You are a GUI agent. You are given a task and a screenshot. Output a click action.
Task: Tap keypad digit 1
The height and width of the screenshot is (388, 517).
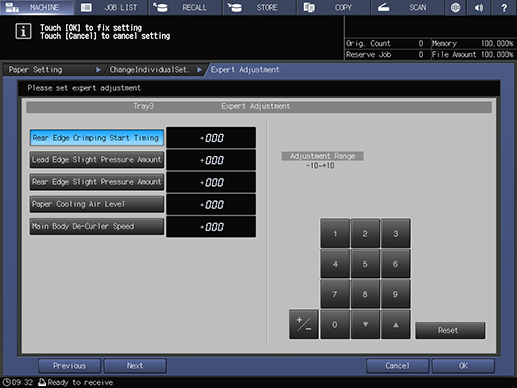(x=335, y=234)
